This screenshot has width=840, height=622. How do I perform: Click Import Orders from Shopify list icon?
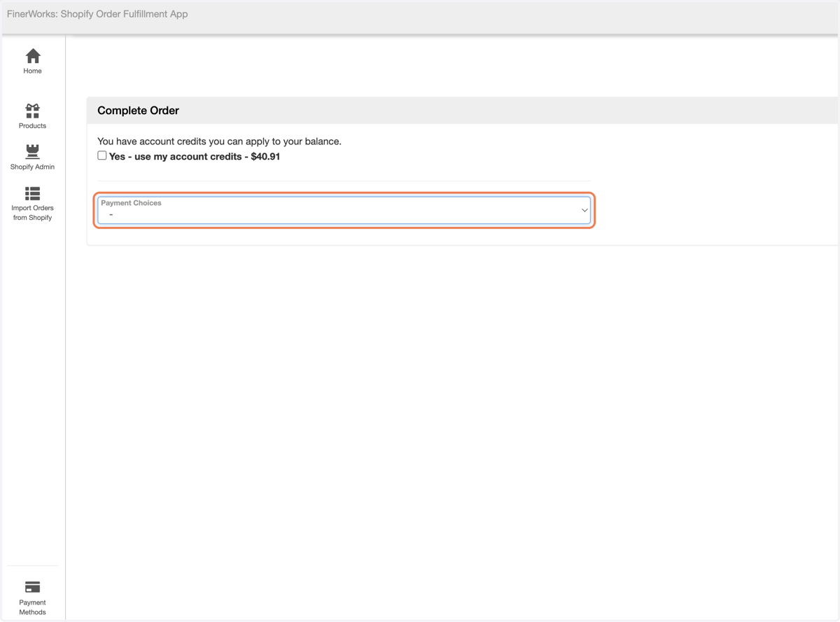coord(33,193)
